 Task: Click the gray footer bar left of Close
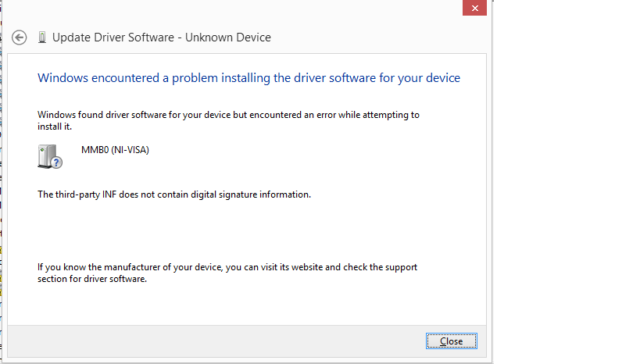pyautogui.click(x=216, y=341)
